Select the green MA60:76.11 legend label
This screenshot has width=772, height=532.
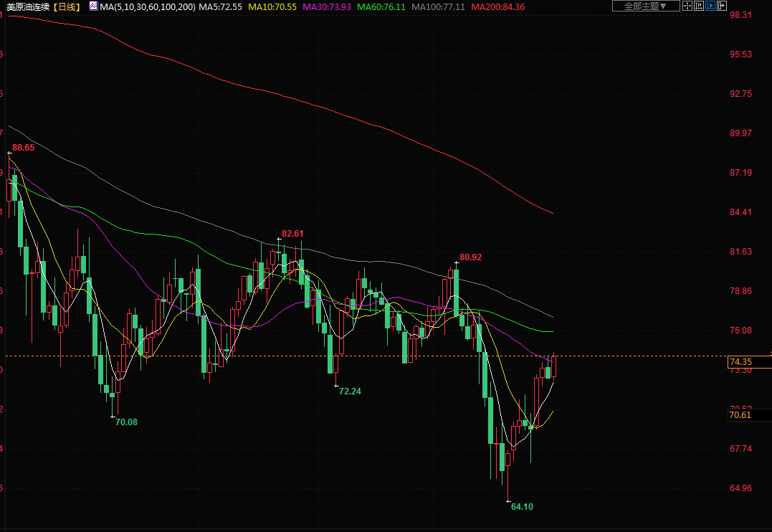(x=381, y=6)
